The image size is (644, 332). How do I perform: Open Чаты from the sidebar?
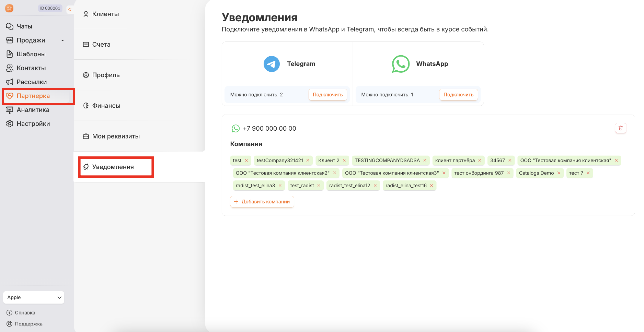point(24,26)
